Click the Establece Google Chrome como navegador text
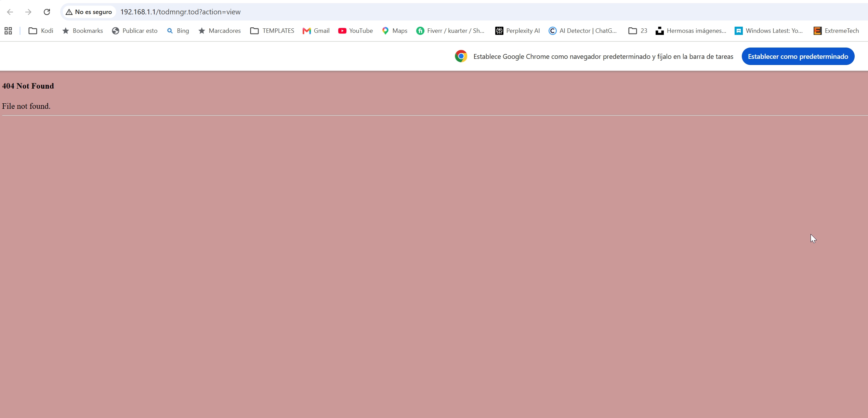The height and width of the screenshot is (418, 868). click(603, 56)
